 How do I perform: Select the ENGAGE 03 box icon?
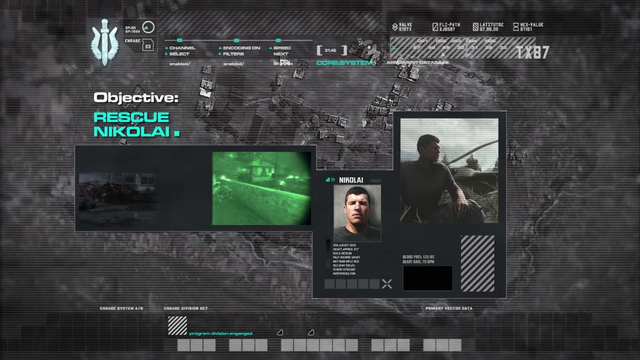pyautogui.click(x=148, y=46)
